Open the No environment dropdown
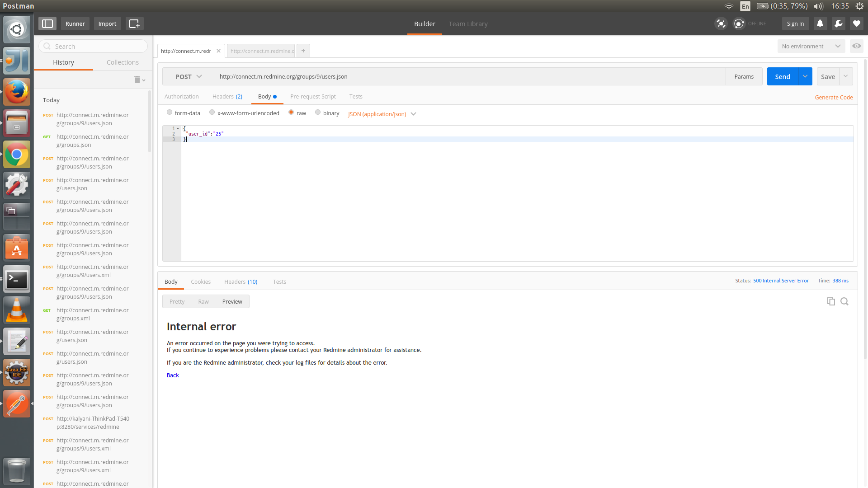The image size is (868, 488). coord(811,46)
